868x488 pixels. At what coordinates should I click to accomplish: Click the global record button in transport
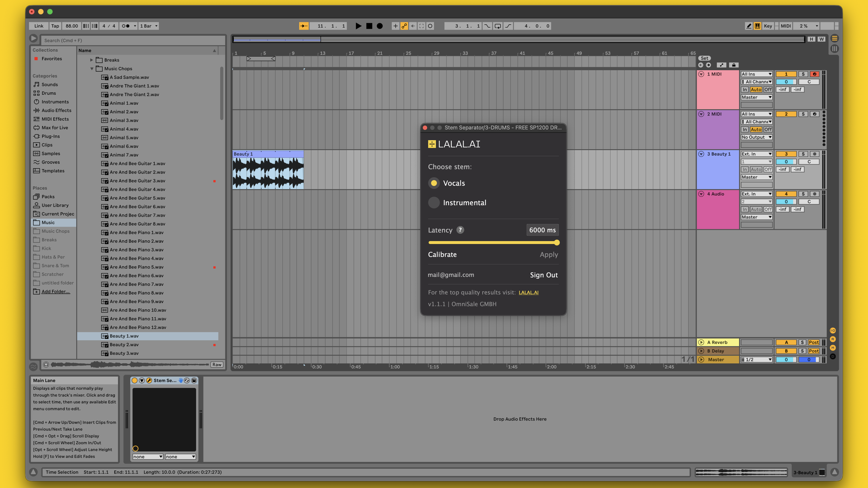click(380, 26)
